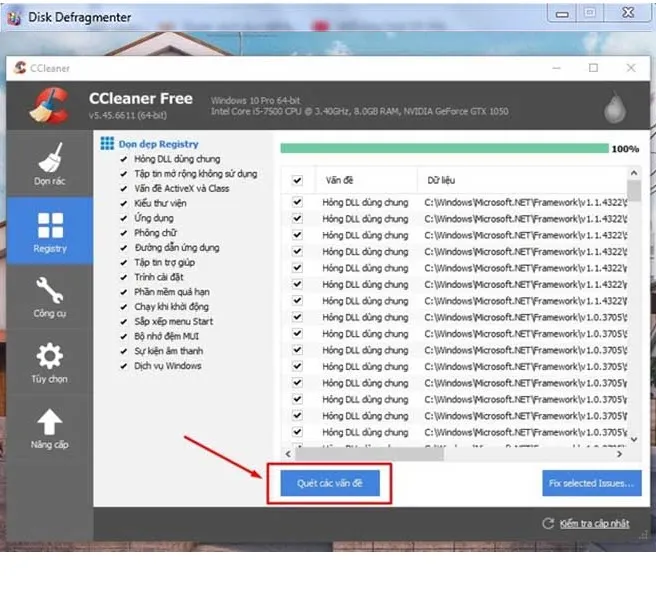Click the v5.45.6611 (64-bit) version text
The image size is (656, 600).
(x=128, y=115)
